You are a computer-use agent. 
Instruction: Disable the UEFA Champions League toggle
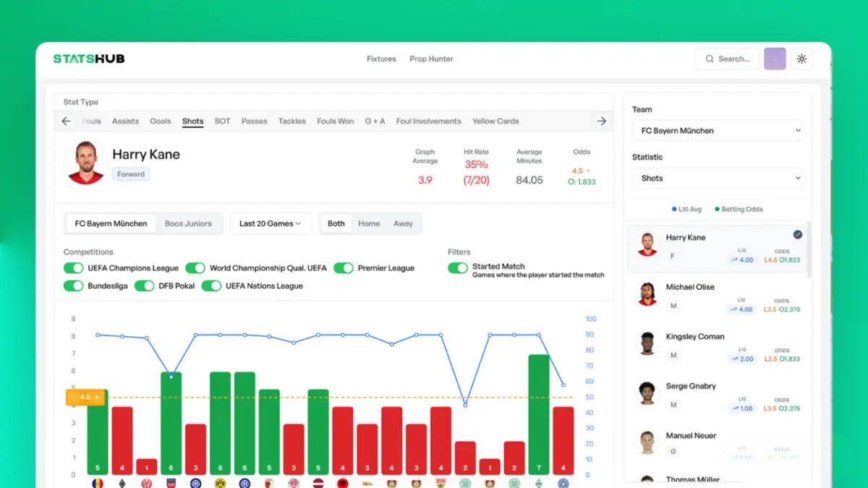pyautogui.click(x=74, y=268)
